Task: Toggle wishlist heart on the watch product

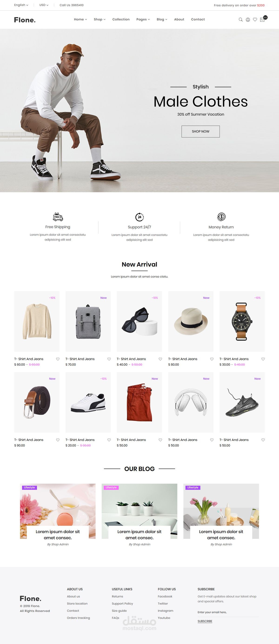Action: (263, 359)
